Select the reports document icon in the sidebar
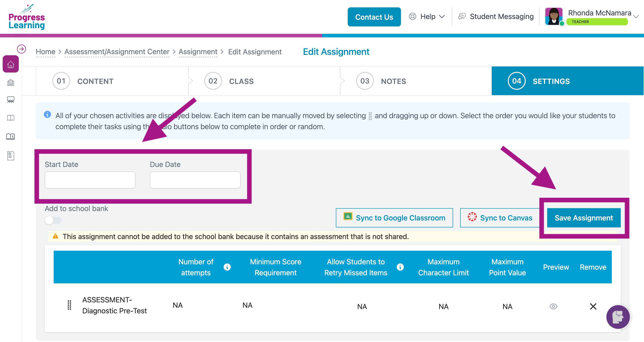 click(11, 156)
